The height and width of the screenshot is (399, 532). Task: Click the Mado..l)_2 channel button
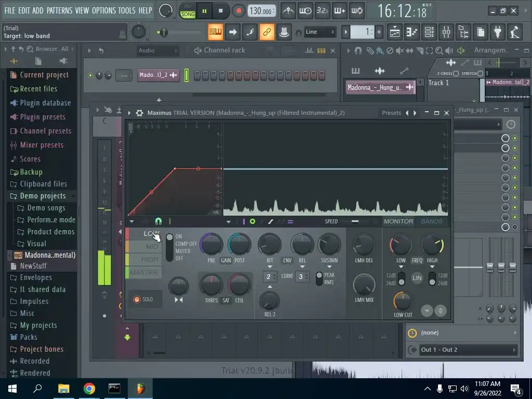(158, 75)
